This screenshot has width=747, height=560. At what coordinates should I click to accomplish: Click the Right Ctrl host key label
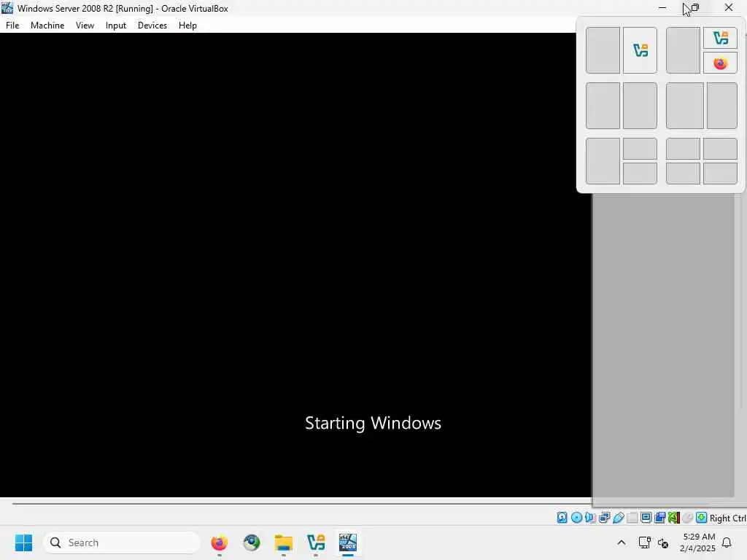tap(727, 518)
